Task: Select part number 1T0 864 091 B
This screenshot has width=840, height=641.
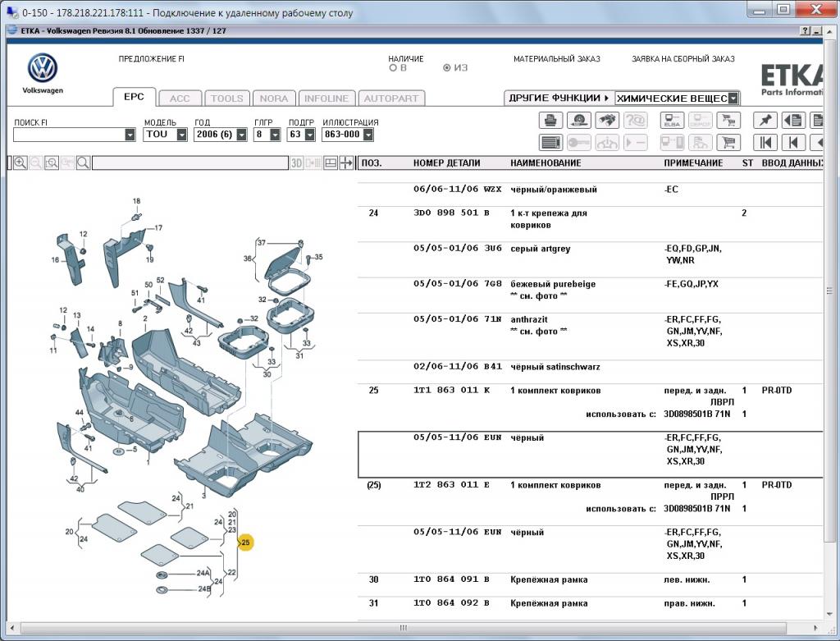Action: coord(452,579)
